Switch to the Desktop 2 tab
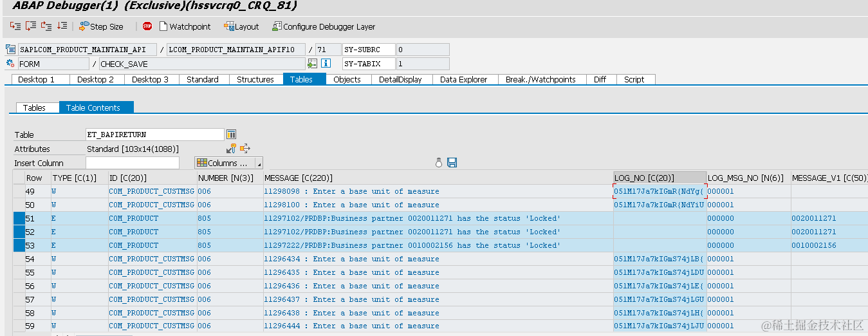This screenshot has width=868, height=336. (x=95, y=79)
